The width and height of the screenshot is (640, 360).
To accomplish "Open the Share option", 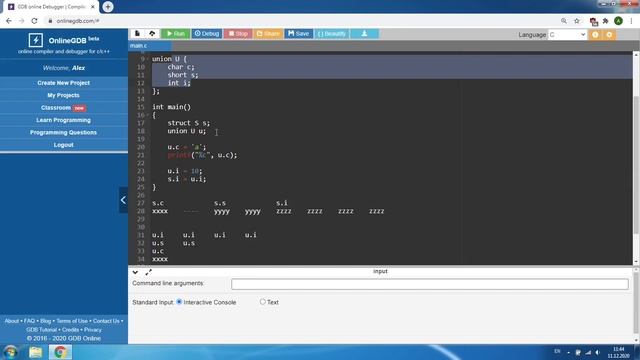I will pos(268,34).
